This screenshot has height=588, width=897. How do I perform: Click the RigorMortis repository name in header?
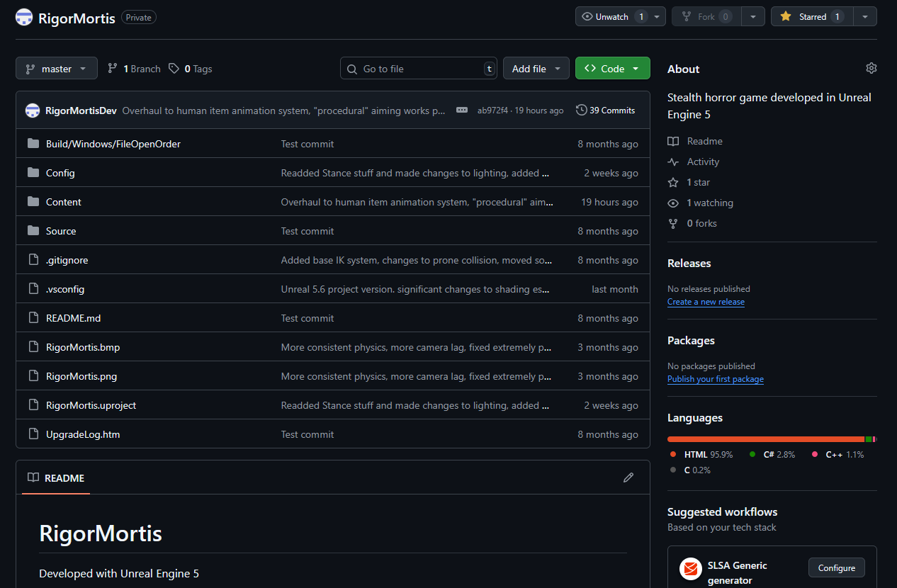pos(77,18)
